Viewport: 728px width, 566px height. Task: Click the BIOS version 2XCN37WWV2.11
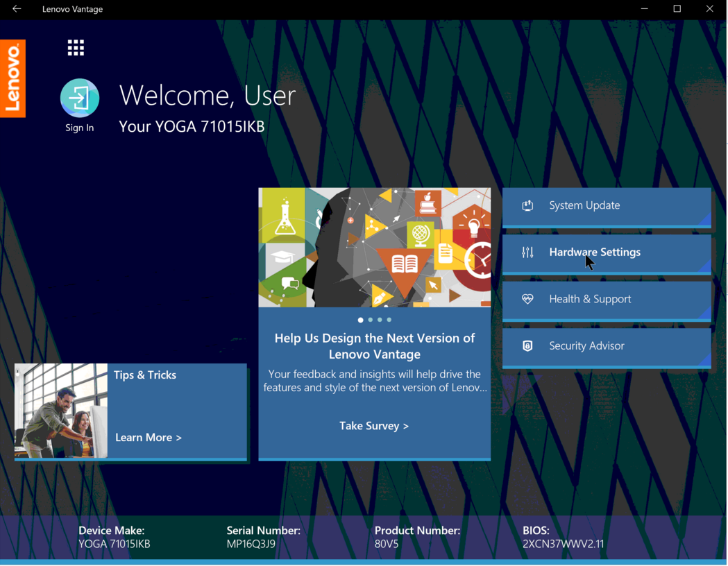point(564,544)
